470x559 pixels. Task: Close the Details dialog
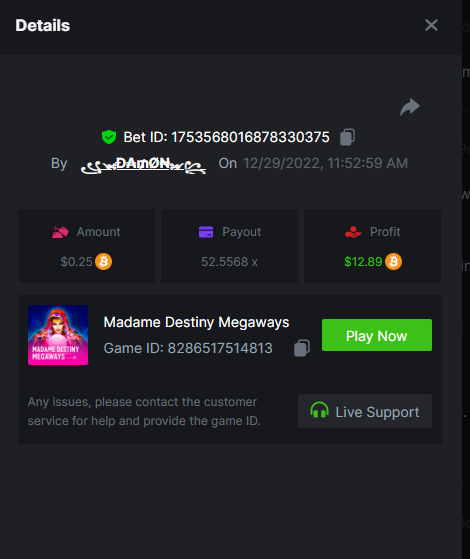pyautogui.click(x=431, y=25)
